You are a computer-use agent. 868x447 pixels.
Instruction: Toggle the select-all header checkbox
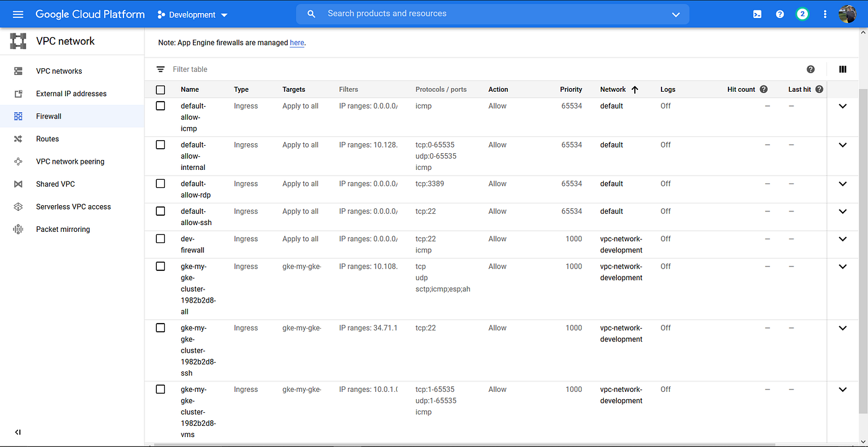(x=161, y=90)
